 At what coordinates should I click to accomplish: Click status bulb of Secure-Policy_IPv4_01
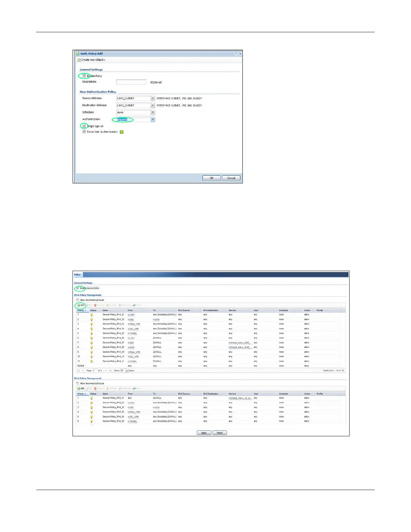click(x=91, y=315)
